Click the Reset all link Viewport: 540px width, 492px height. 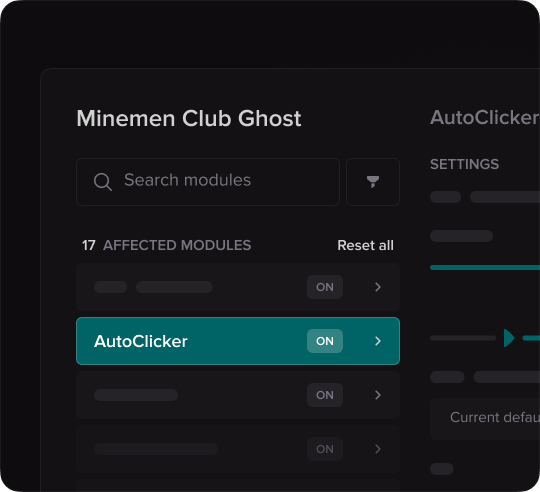365,245
